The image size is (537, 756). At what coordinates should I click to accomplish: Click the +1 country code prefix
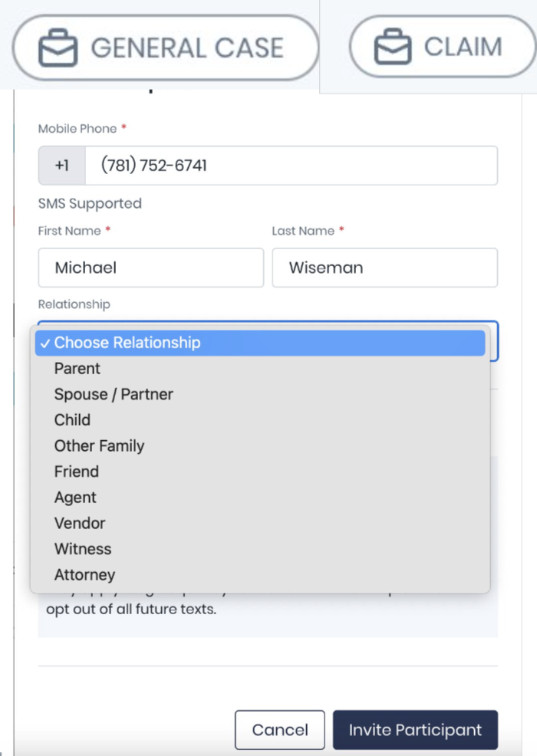(61, 166)
